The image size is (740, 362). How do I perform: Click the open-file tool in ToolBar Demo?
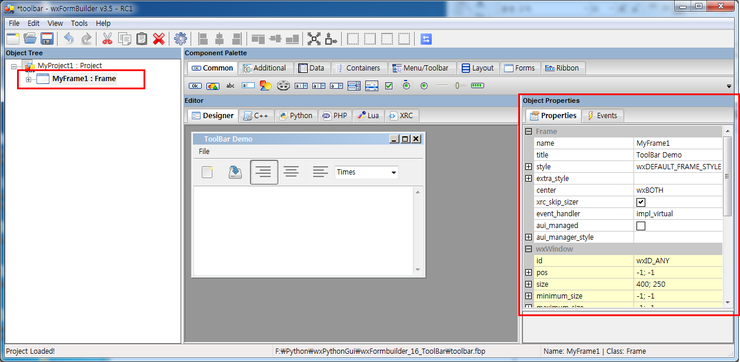(x=235, y=172)
